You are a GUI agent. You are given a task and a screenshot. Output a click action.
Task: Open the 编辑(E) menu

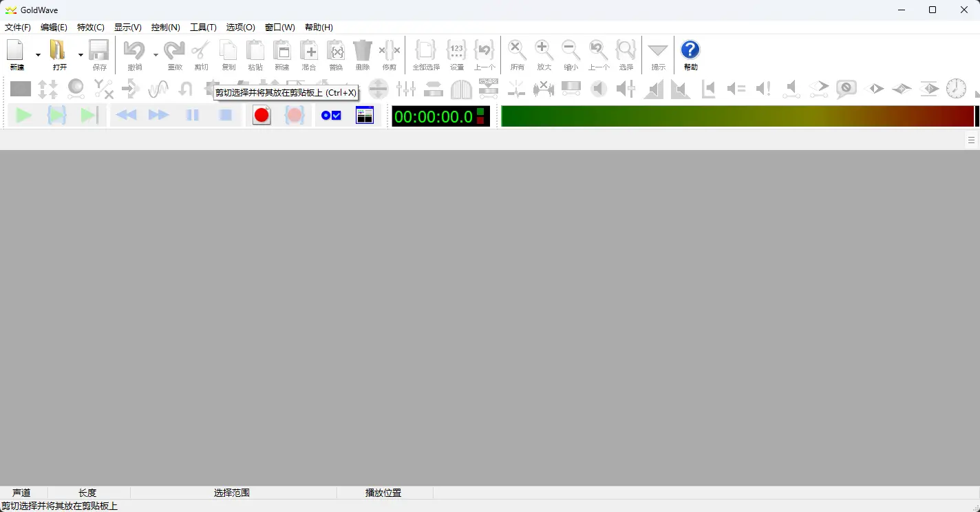[x=54, y=28]
